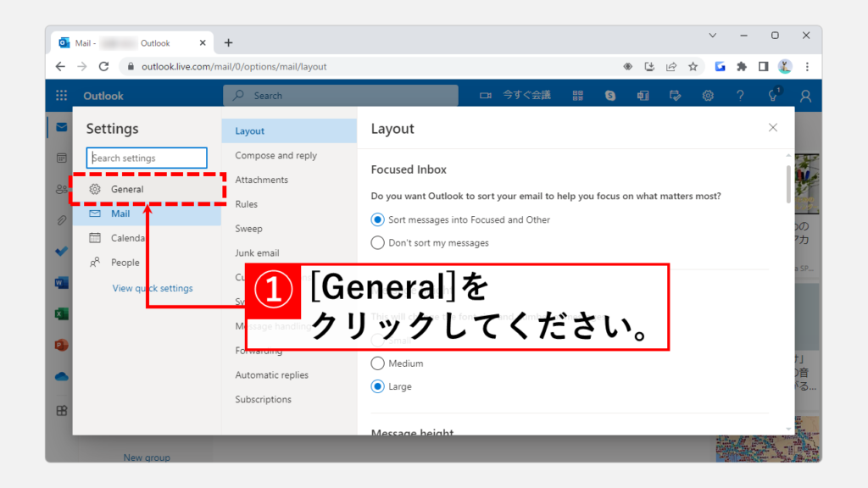Click the Skype icon in header
The image size is (868, 488).
pos(609,96)
